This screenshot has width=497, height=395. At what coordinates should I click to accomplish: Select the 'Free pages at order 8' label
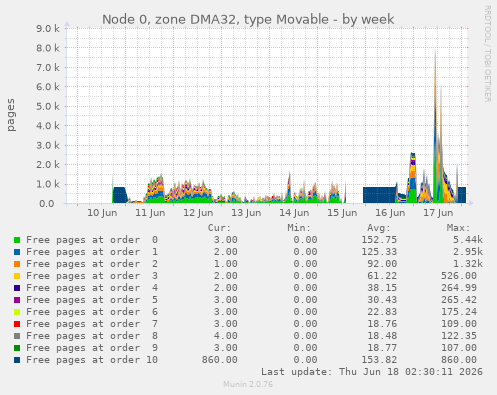tap(92, 336)
